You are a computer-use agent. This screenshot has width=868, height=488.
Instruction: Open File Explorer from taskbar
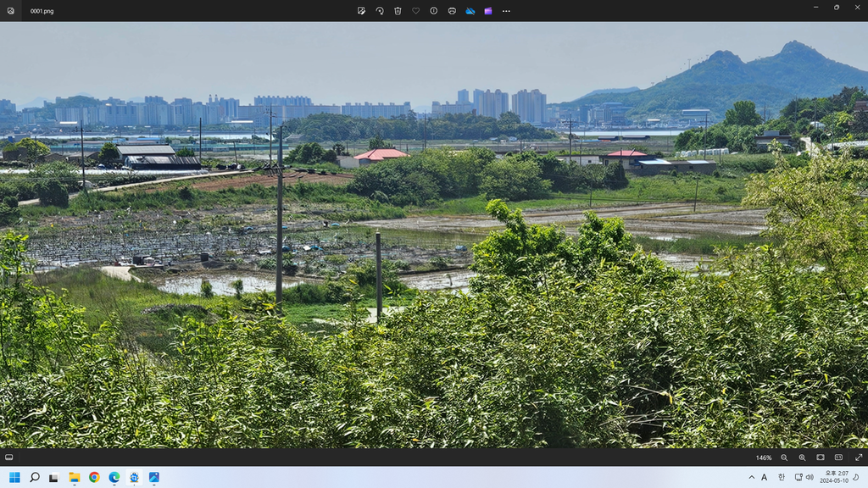pos(75,477)
